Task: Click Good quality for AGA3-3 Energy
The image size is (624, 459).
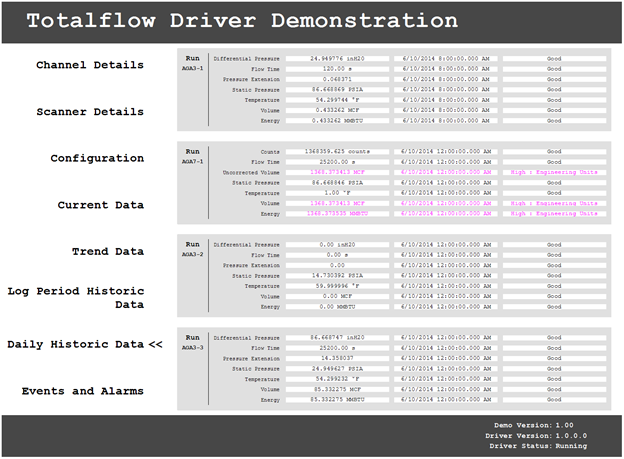Action: point(554,400)
